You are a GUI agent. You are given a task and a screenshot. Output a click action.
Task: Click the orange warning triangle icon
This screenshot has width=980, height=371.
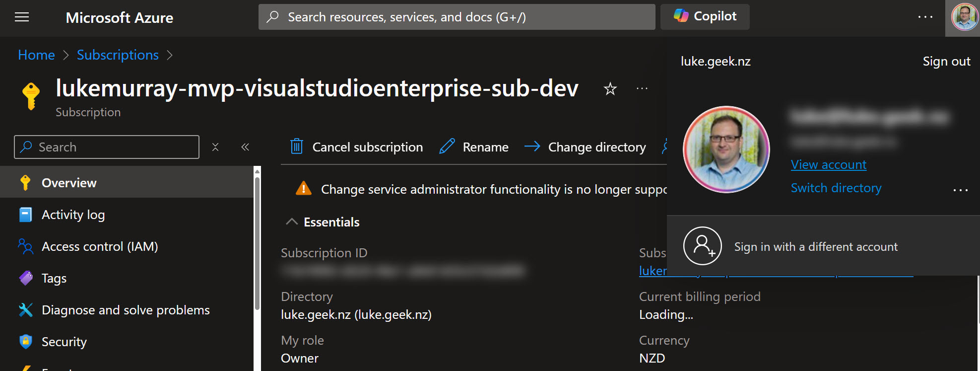(x=304, y=189)
